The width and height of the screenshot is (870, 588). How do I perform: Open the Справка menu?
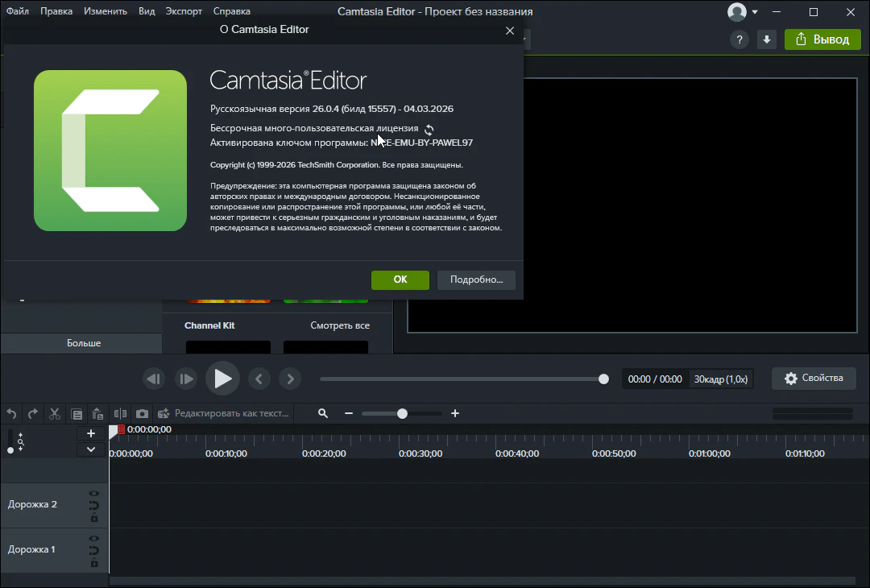click(x=231, y=11)
